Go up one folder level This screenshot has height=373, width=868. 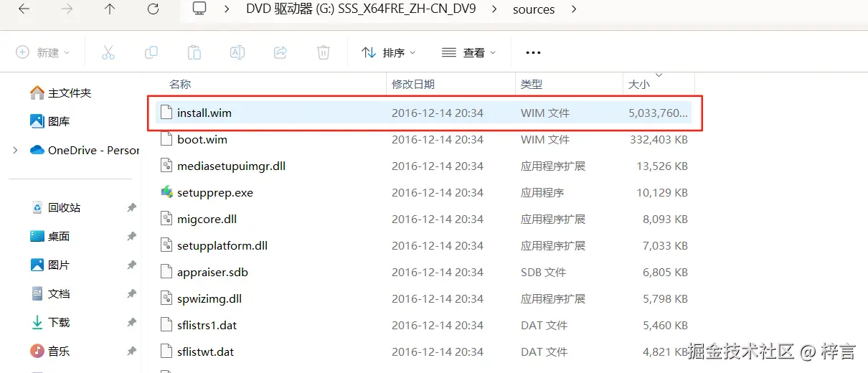pos(110,9)
